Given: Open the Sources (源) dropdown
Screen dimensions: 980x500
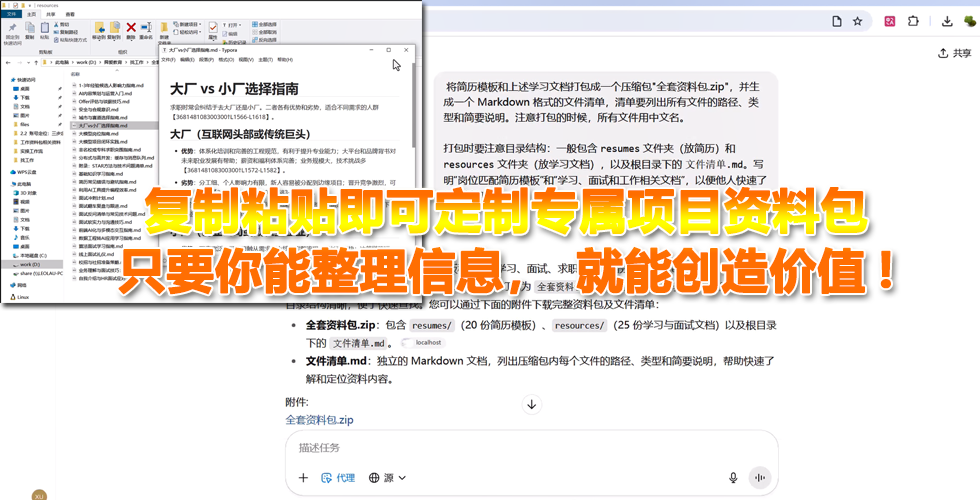Looking at the screenshot, I should point(388,478).
